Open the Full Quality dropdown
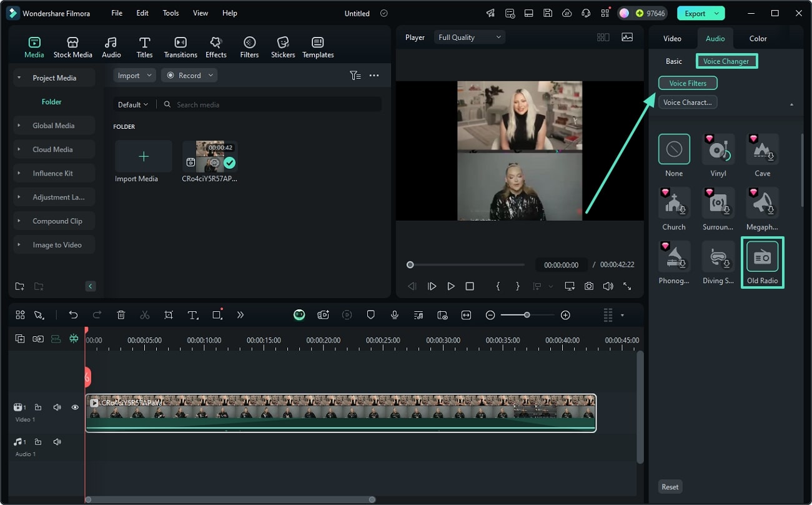 pyautogui.click(x=470, y=37)
